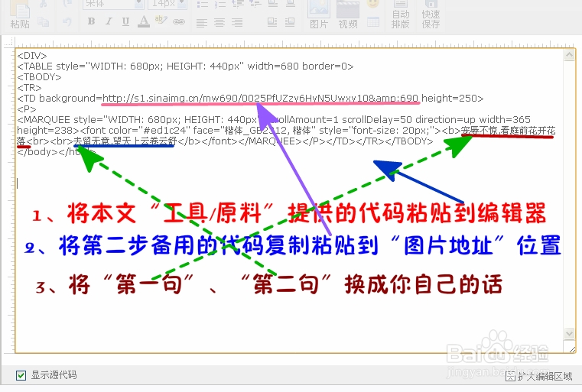Click the text 宠辱不惊,看庭前花开花 in code
Image resolution: width=582 pixels, height=392 pixels.
coord(508,131)
